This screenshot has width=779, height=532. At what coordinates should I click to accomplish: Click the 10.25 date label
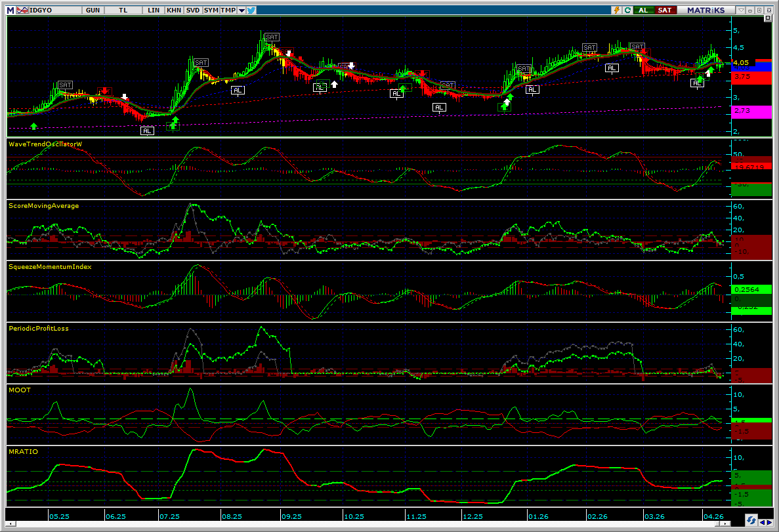click(x=354, y=517)
